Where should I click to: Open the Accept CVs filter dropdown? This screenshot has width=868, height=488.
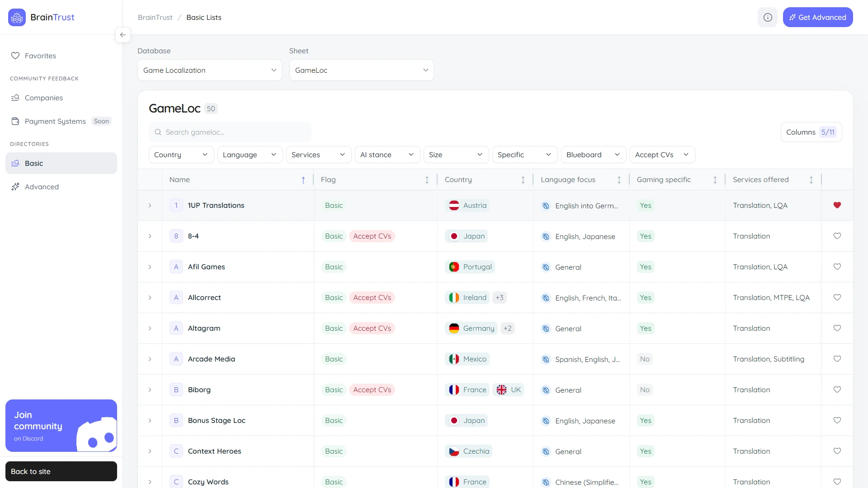point(662,155)
